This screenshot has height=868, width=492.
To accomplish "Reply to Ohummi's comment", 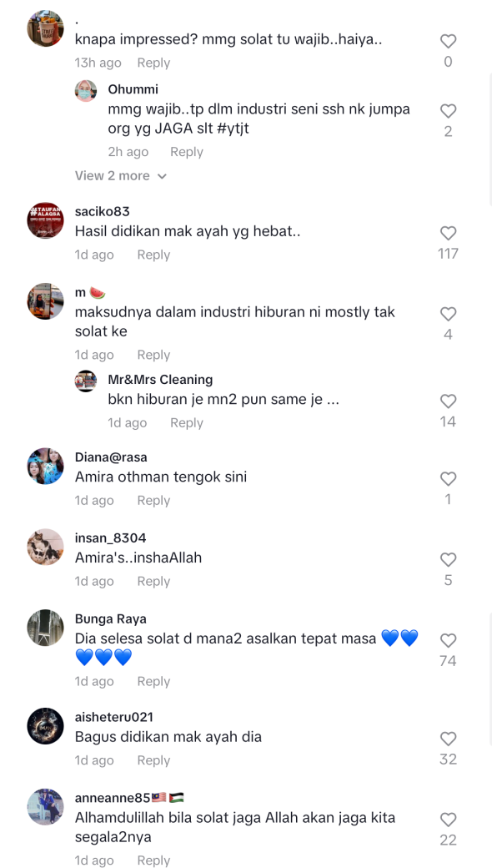I will point(186,152).
